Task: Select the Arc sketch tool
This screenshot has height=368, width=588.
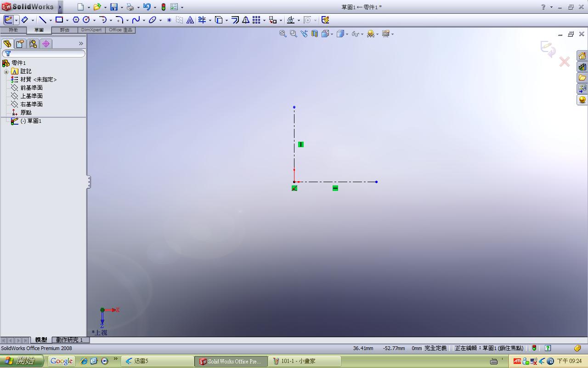Action: pyautogui.click(x=103, y=20)
